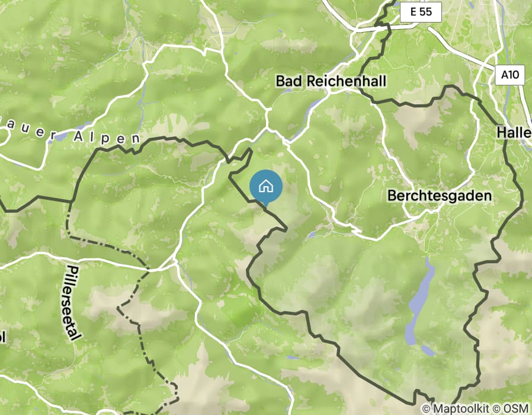Click the white house glyph inside marker
Screen dimensions: 532x415
click(x=266, y=186)
